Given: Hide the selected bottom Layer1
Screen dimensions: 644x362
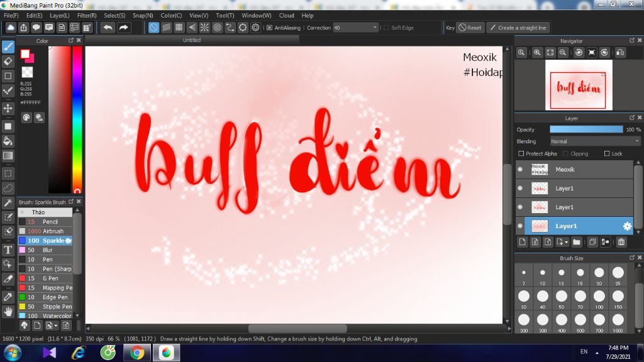Looking at the screenshot, I should tap(520, 226).
